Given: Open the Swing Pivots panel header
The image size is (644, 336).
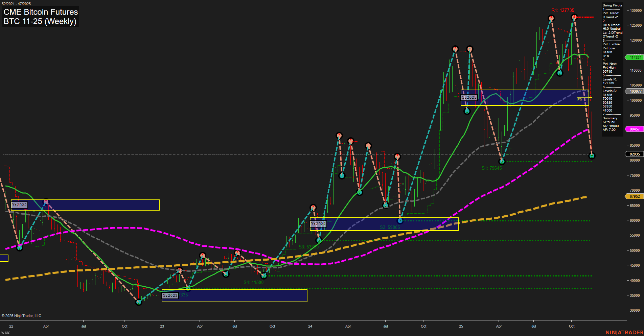Looking at the screenshot, I should point(612,5).
